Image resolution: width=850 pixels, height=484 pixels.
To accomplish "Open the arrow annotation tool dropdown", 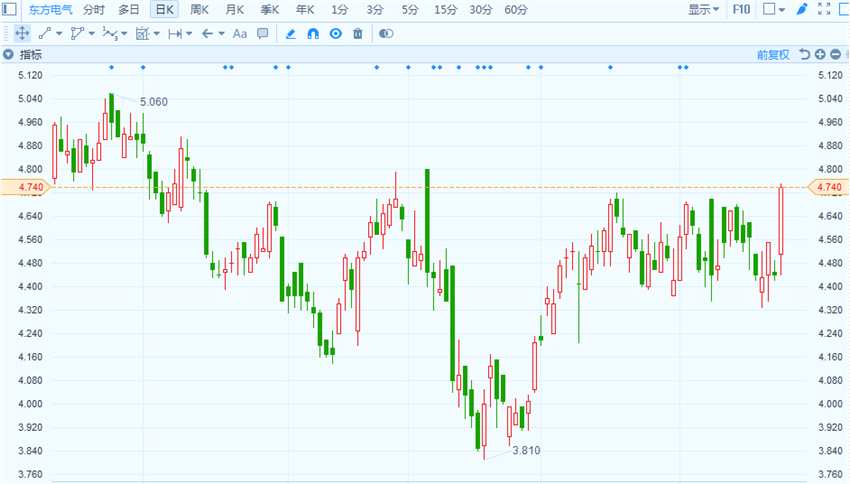I will 221,34.
